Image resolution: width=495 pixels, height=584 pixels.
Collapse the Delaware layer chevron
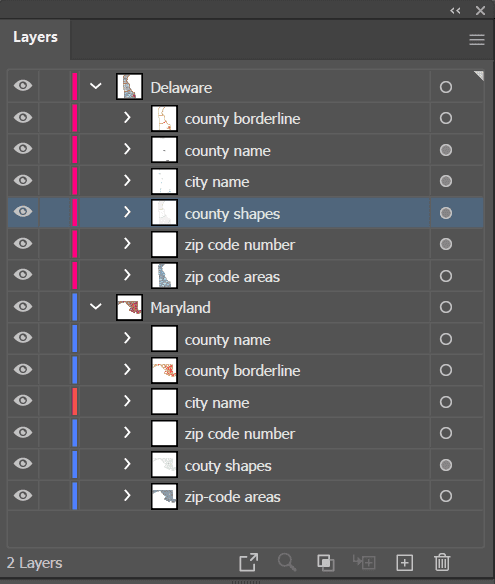click(x=96, y=86)
